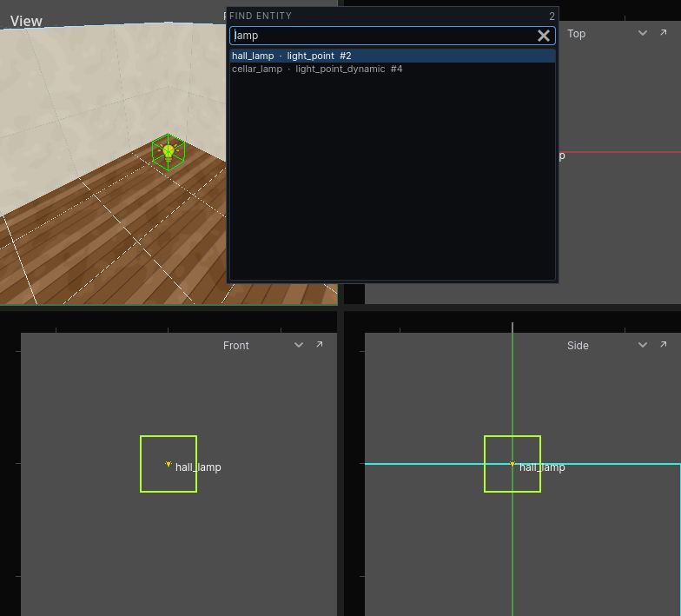Click the Side viewport label
The width and height of the screenshot is (681, 616).
pos(578,346)
